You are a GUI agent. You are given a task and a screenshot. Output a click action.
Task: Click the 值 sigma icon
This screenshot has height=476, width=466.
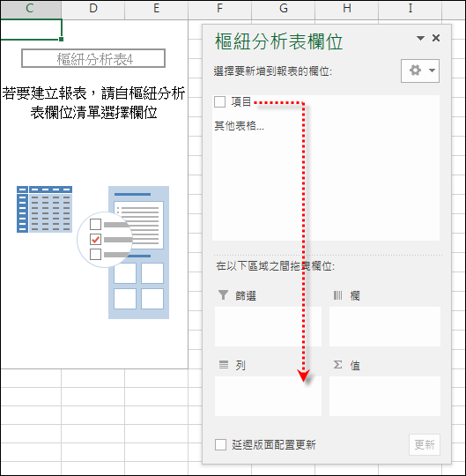(337, 365)
